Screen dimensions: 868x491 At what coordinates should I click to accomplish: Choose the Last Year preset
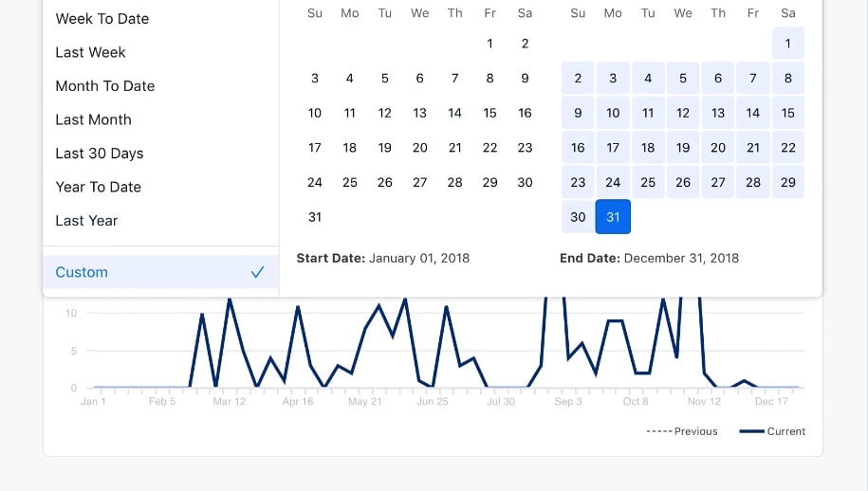pyautogui.click(x=86, y=221)
